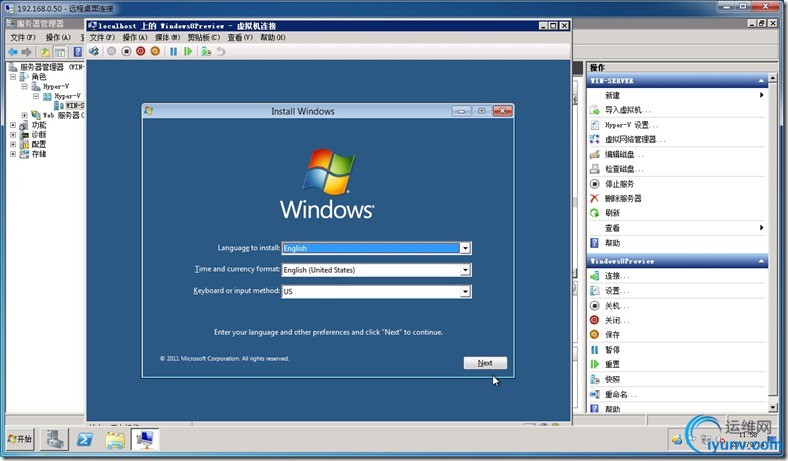
Task: Open 查看 submenu in actions pane
Action: [x=677, y=228]
